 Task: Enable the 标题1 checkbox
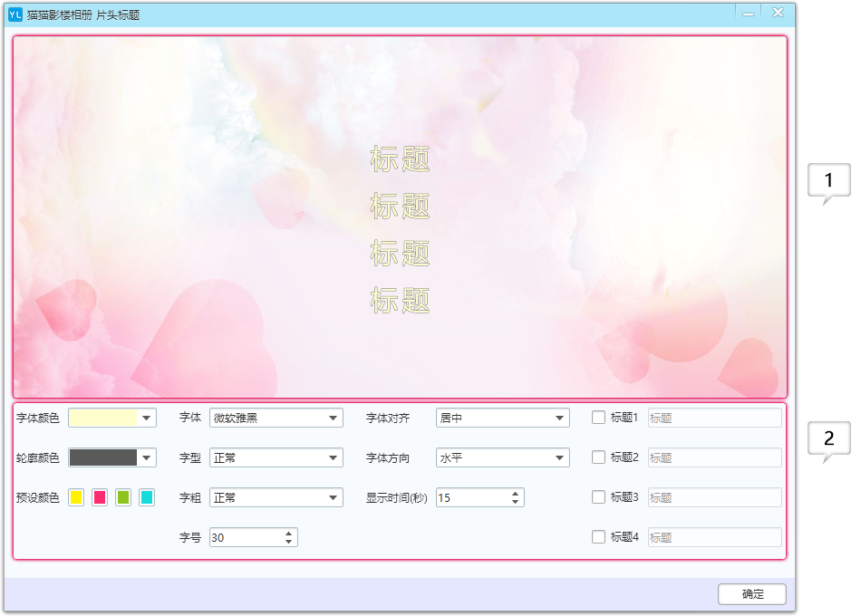tap(598, 418)
